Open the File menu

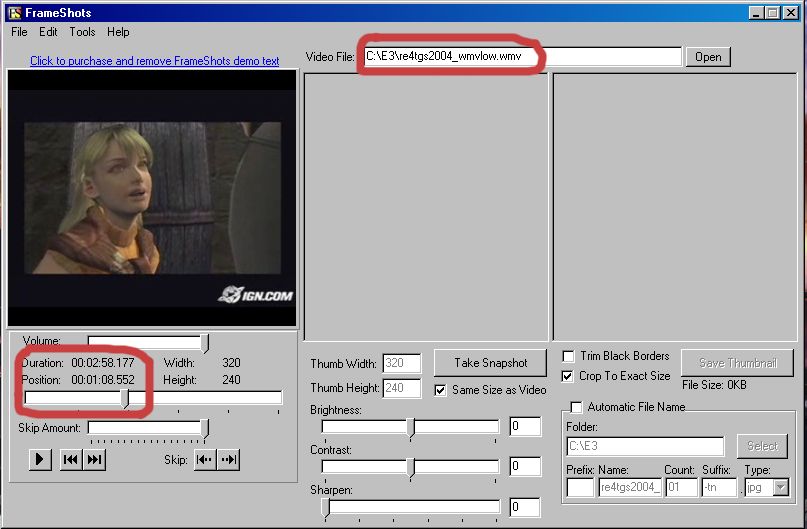pyautogui.click(x=19, y=32)
